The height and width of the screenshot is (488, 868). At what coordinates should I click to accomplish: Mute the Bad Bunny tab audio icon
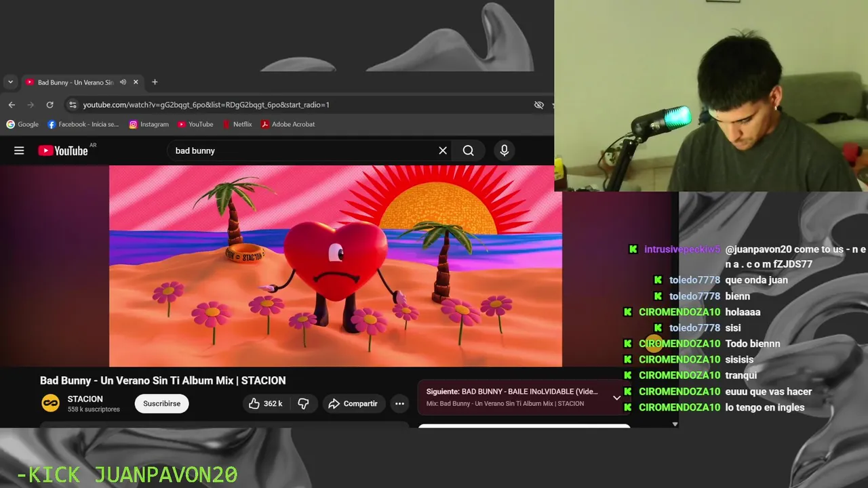(123, 82)
